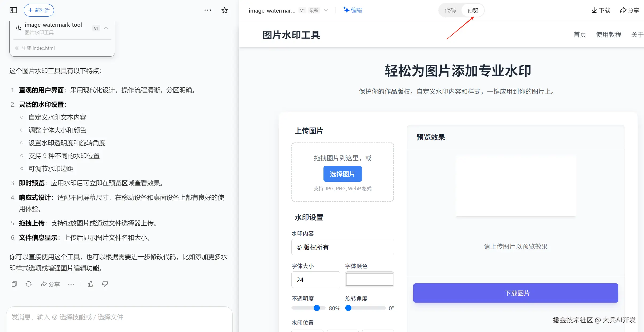Open the V1 最新 version dropdown

[x=326, y=10]
